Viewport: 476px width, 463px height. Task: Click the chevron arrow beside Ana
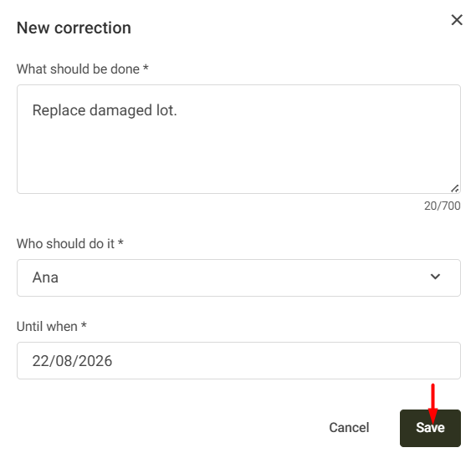(x=435, y=277)
